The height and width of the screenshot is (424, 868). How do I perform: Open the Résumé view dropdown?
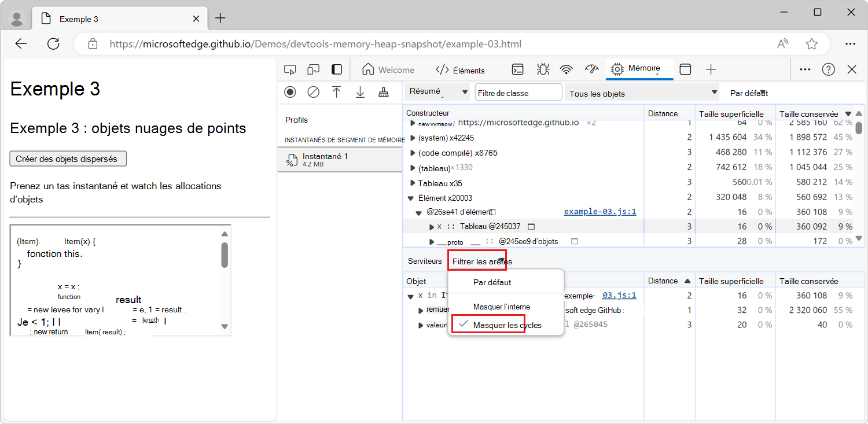(438, 91)
